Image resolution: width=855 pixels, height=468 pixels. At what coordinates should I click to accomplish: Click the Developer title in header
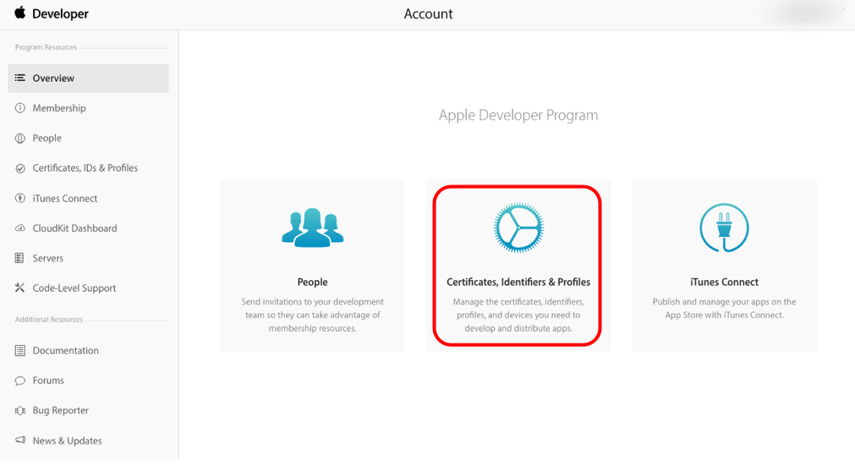click(60, 14)
